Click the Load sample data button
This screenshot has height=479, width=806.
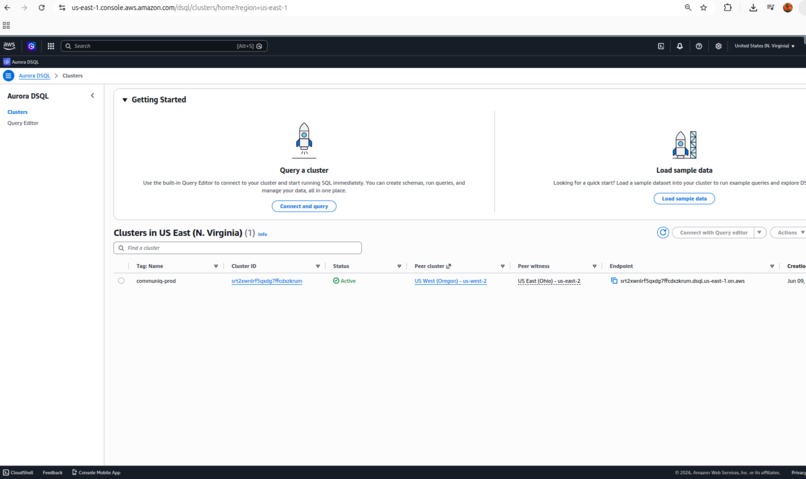[x=684, y=198]
